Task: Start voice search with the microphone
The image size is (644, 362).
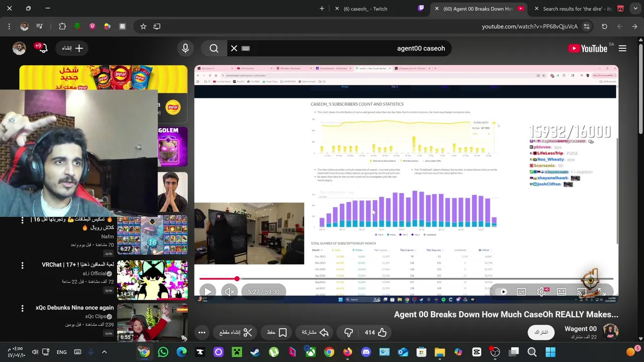Action: tap(185, 48)
